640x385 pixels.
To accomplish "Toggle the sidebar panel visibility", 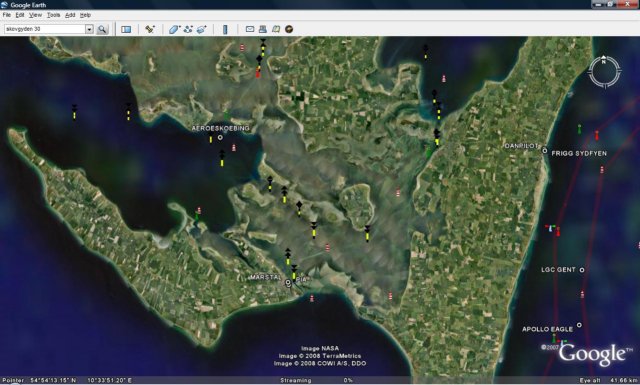I will point(126,29).
